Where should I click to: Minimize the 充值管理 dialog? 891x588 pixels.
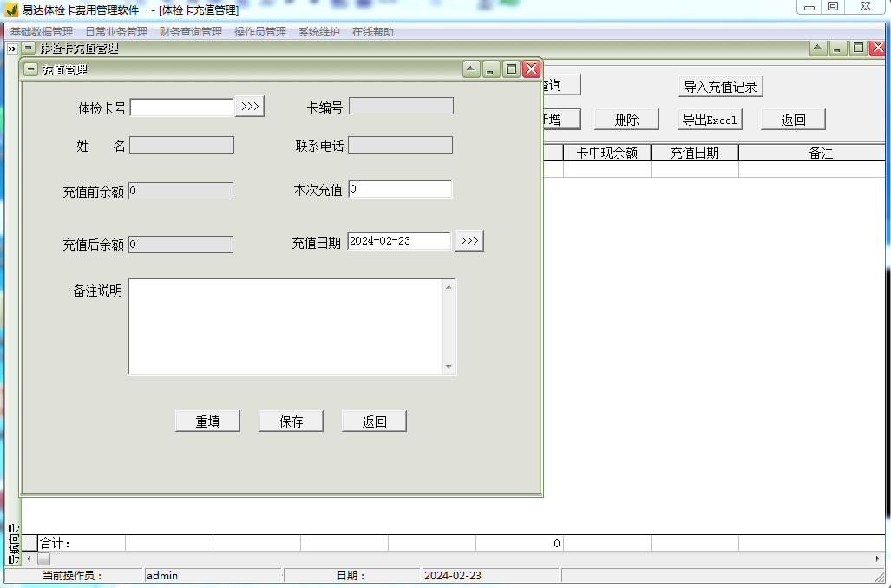pos(491,69)
